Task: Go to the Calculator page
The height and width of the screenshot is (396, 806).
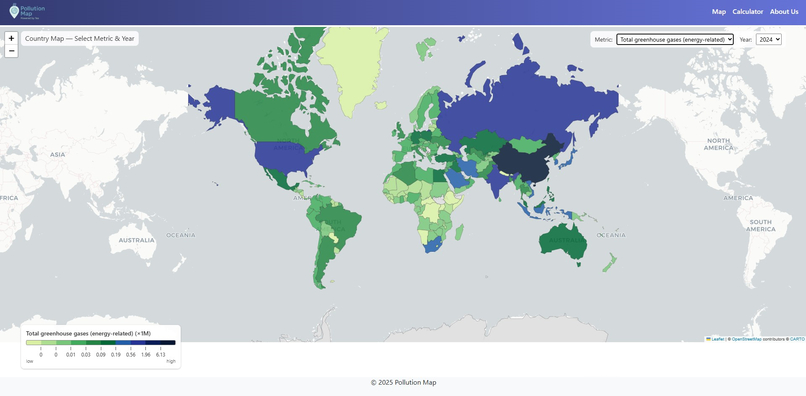Action: click(747, 11)
